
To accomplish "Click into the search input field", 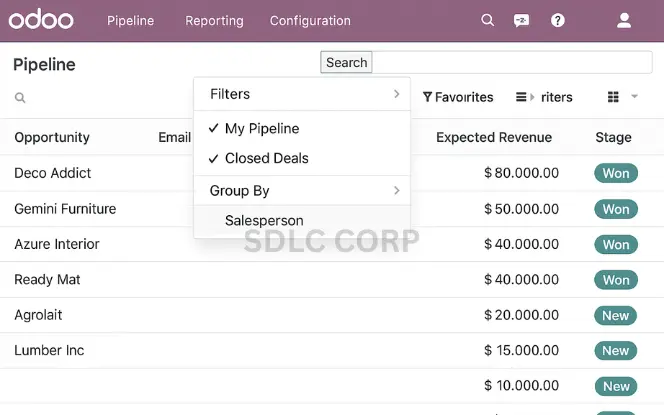I will (x=512, y=62).
